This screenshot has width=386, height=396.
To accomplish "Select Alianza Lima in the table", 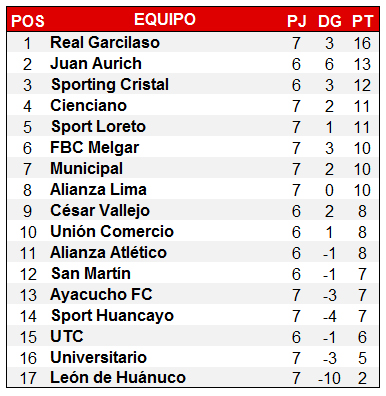I will point(98,189).
